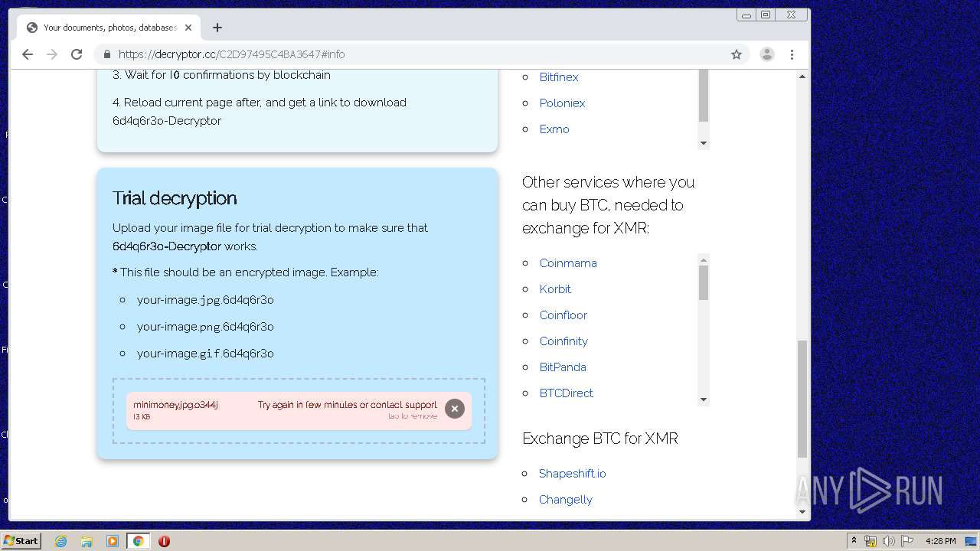The width and height of the screenshot is (980, 551).
Task: Open the Korbit link
Action: coord(555,289)
